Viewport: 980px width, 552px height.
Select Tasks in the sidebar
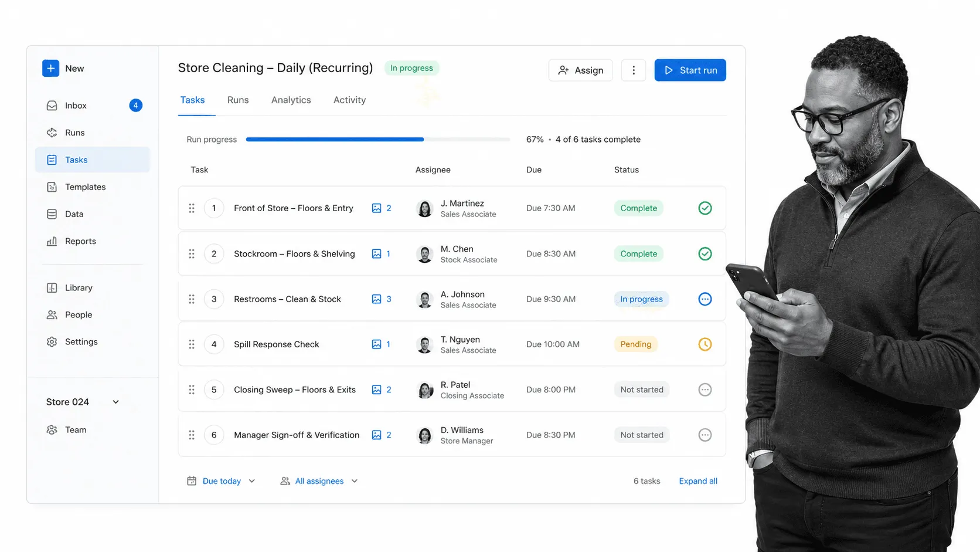click(x=93, y=160)
